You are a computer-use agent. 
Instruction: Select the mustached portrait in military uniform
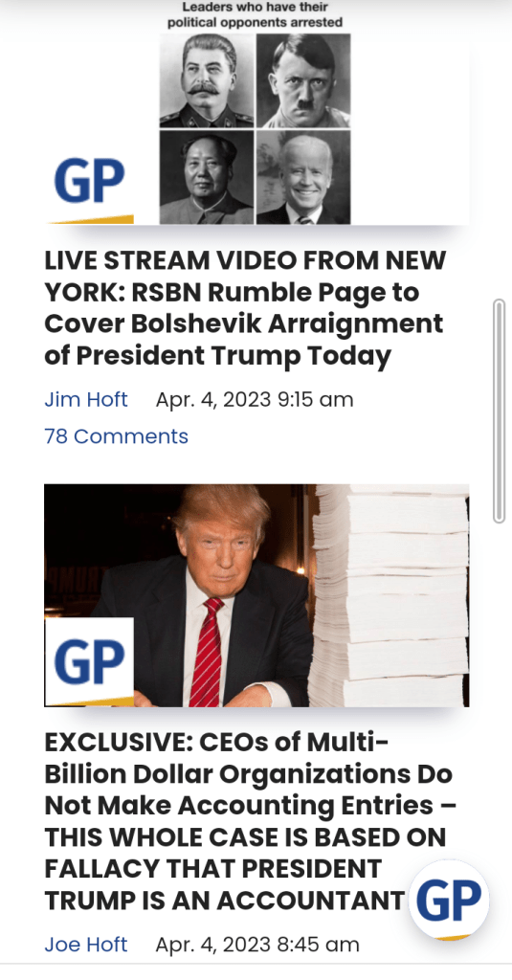[207, 80]
